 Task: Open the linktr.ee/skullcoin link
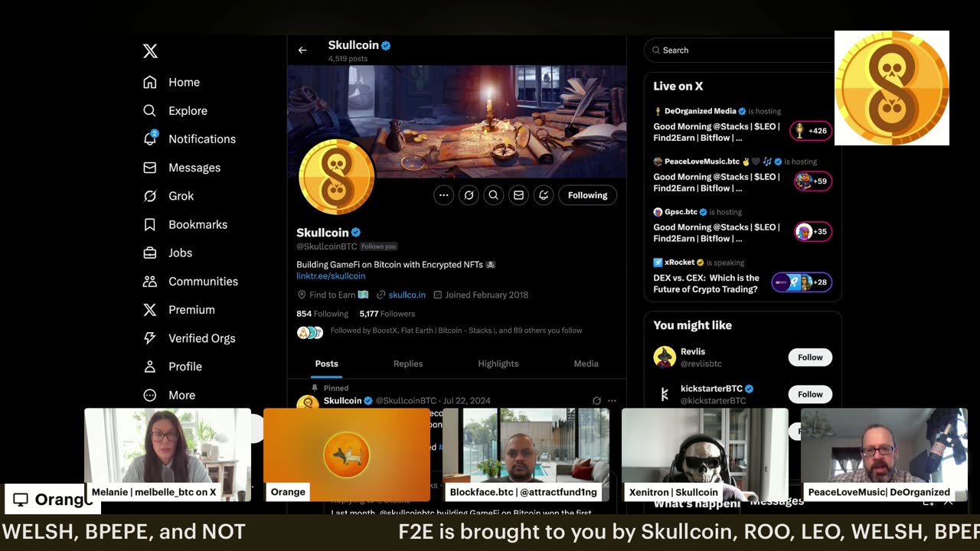click(331, 275)
